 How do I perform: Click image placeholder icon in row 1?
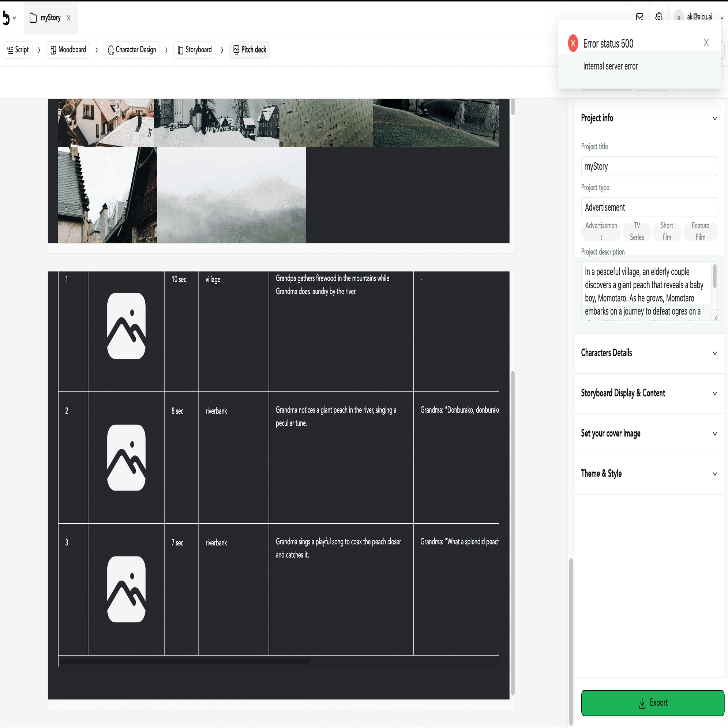[126, 326]
